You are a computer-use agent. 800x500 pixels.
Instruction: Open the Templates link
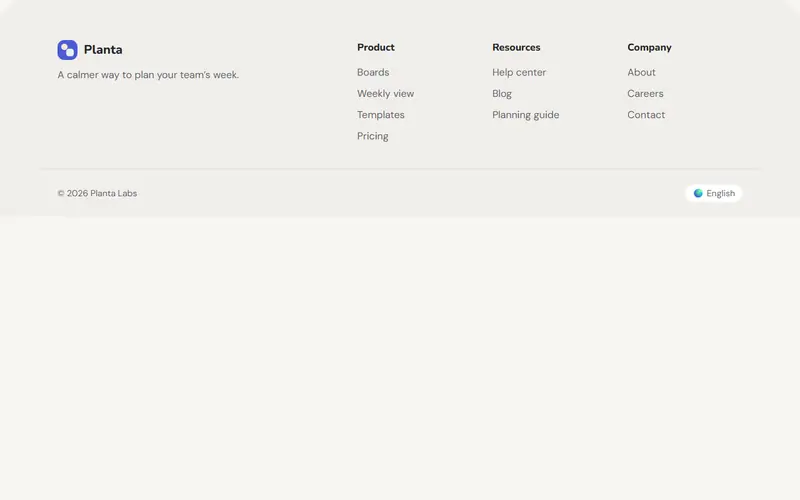(381, 115)
